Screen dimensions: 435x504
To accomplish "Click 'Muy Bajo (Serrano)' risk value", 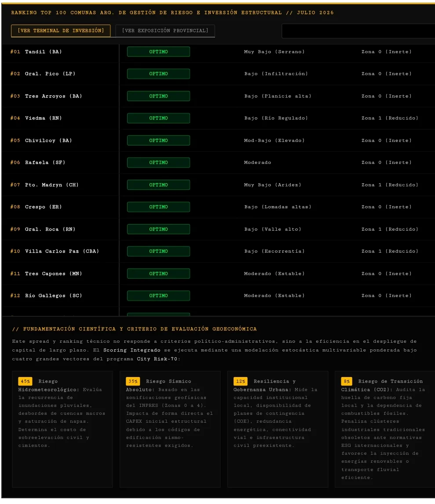I will pos(274,52).
